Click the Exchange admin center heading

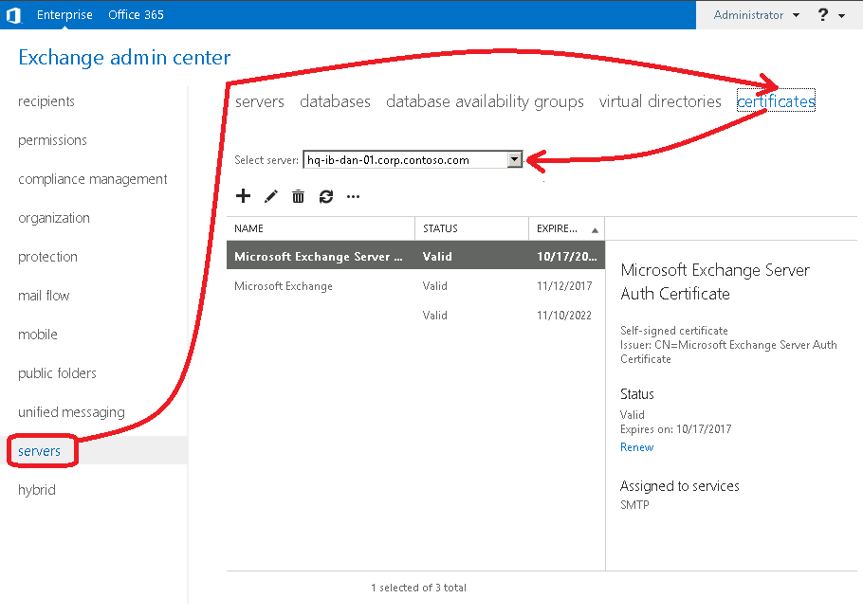[124, 57]
